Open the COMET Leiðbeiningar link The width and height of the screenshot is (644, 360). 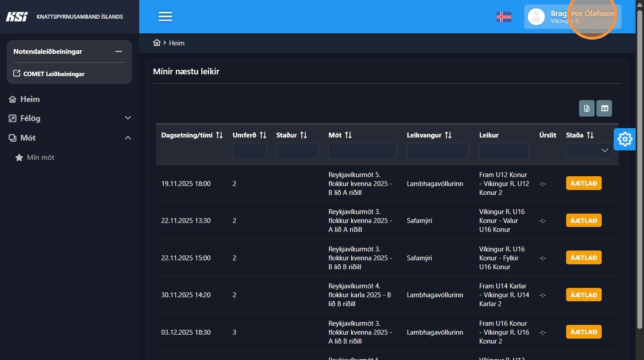click(54, 74)
